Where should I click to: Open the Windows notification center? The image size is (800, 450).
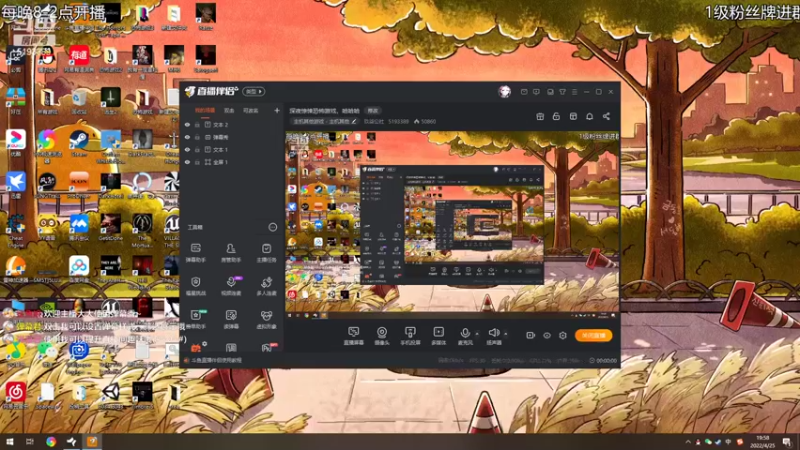click(x=787, y=442)
